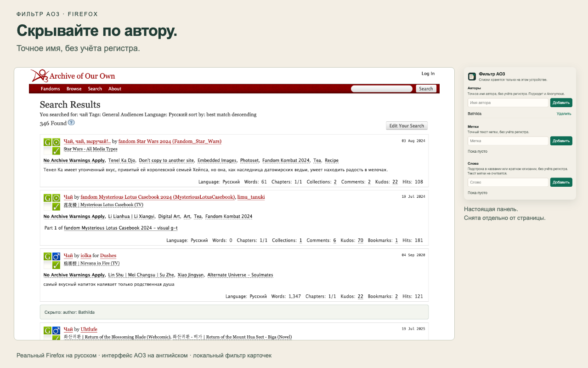Open the About menu
The image size is (588, 368).
[115, 89]
